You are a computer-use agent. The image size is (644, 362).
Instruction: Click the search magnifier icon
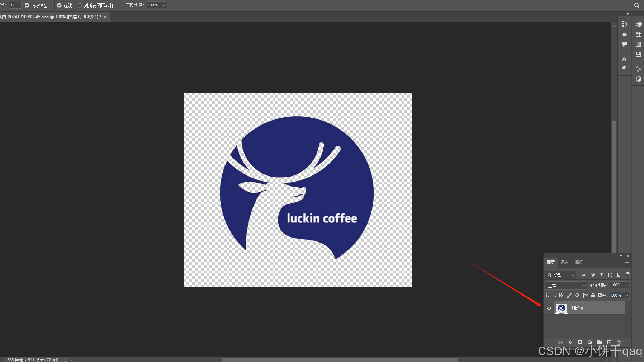637,5
